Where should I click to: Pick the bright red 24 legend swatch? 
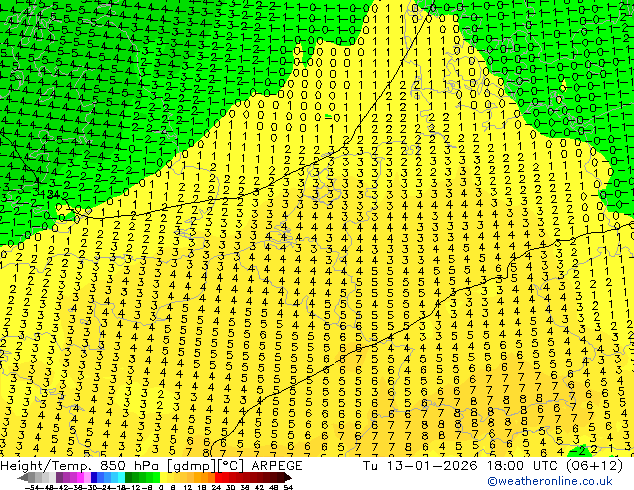pos(218,478)
